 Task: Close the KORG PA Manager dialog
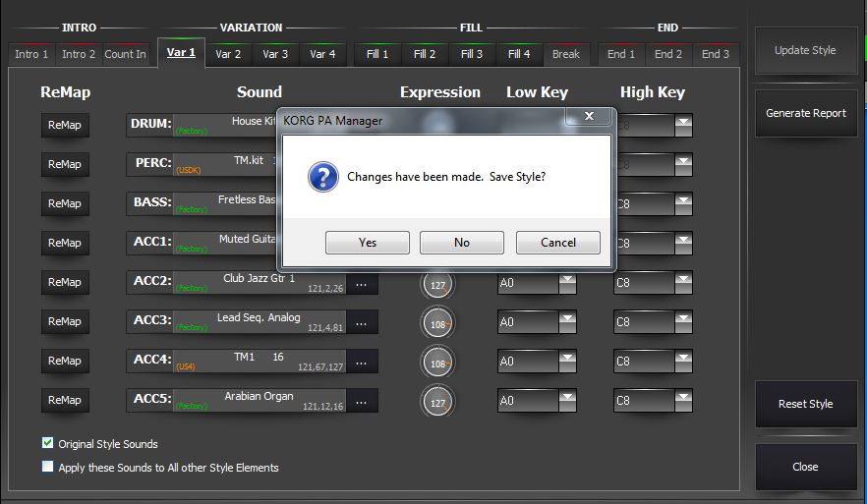click(x=589, y=116)
